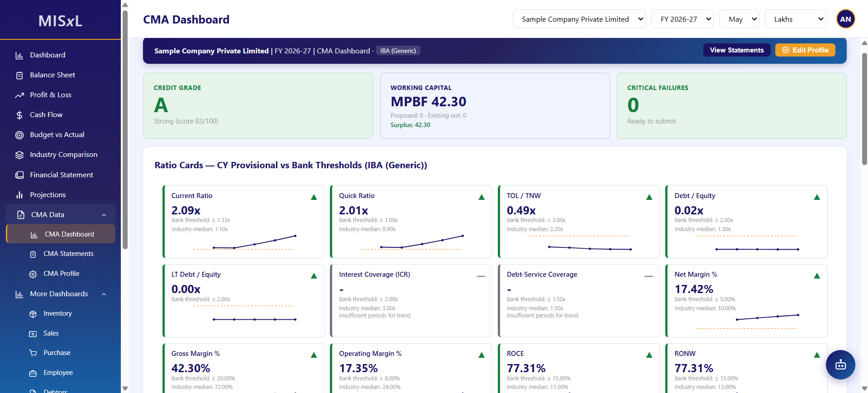Click the Cash Flow dollar icon

pyautogui.click(x=19, y=115)
